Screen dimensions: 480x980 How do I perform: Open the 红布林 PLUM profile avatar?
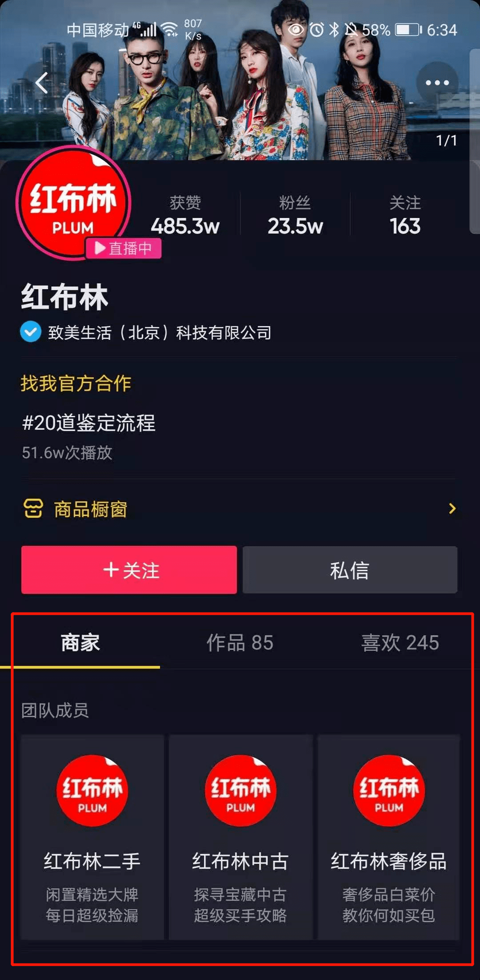coord(73,202)
